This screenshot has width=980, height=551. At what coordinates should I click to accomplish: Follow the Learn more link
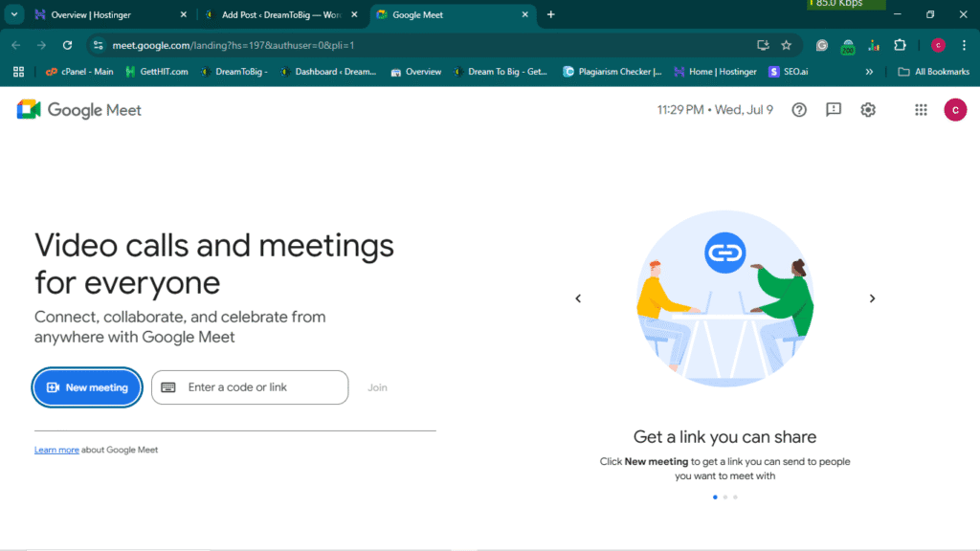tap(56, 450)
